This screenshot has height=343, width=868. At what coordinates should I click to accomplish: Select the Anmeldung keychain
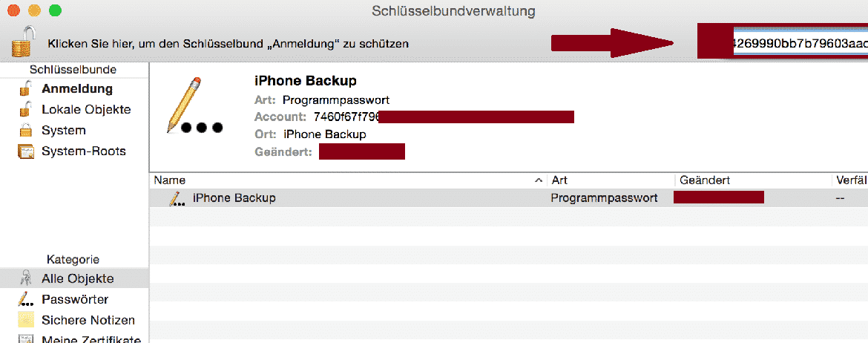click(x=75, y=88)
